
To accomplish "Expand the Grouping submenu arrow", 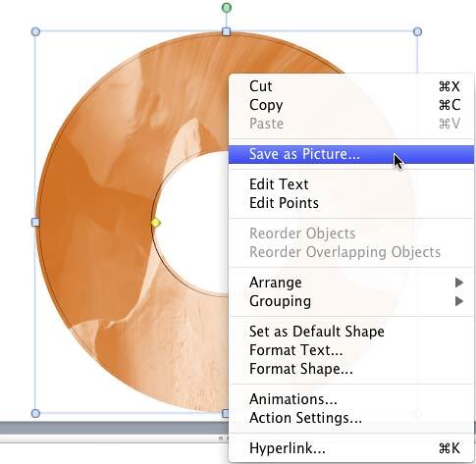I will pyautogui.click(x=459, y=301).
